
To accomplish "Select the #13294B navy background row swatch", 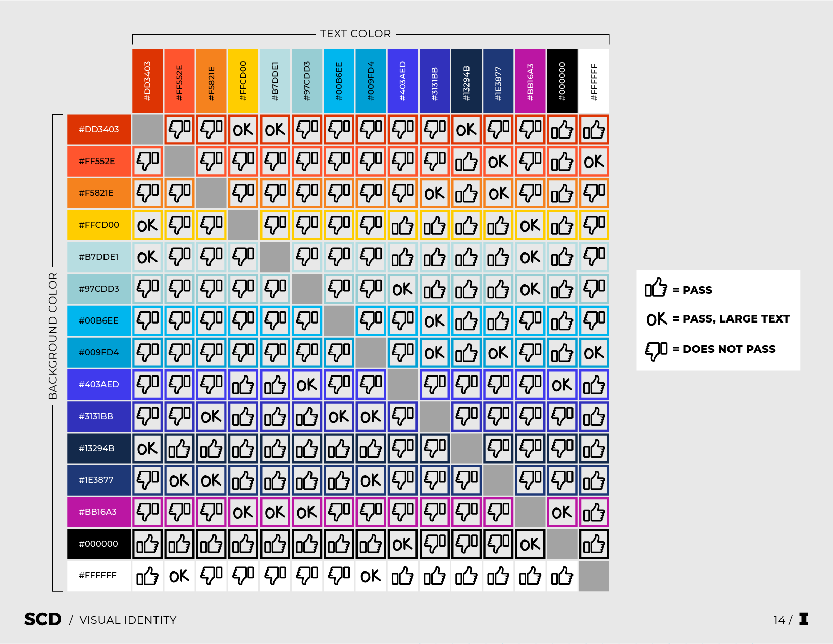I will pos(99,448).
